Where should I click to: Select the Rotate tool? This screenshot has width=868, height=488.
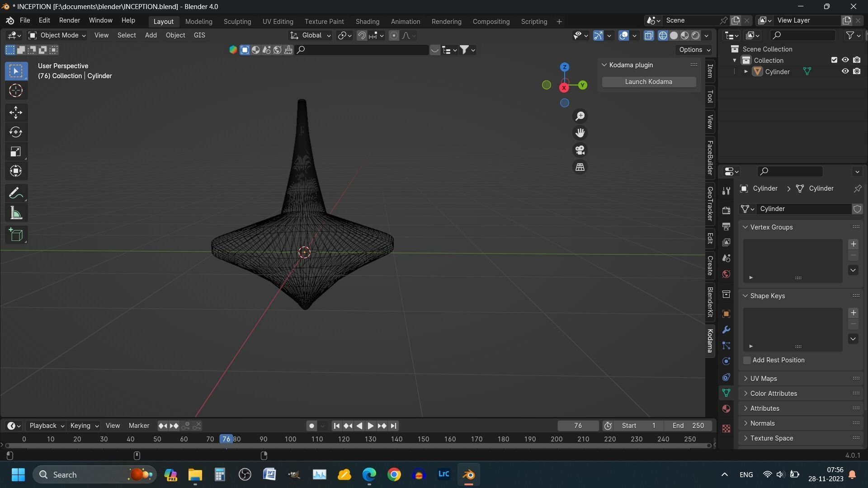pyautogui.click(x=16, y=132)
